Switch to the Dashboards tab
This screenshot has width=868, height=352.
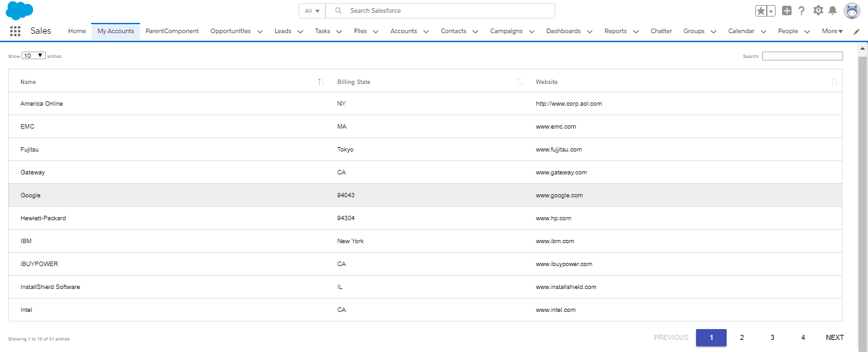click(564, 31)
